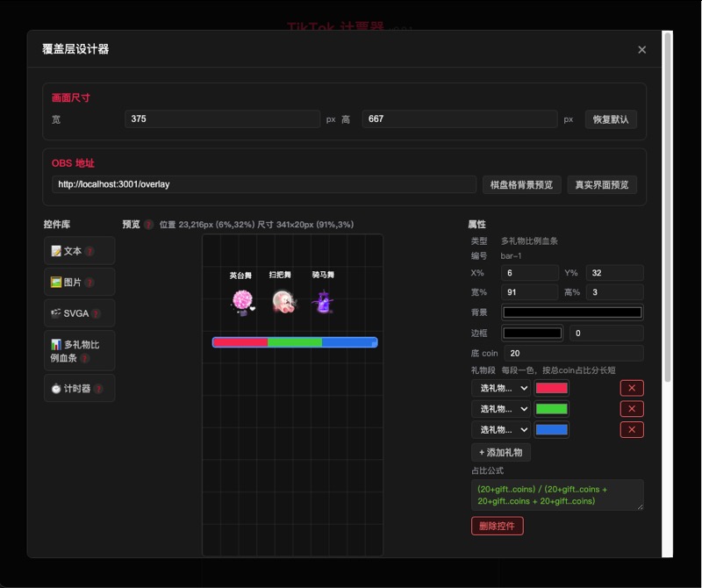Viewport: 702px width, 588px height.
Task: Close the 覆盖层设计器 dialog
Action: point(641,50)
